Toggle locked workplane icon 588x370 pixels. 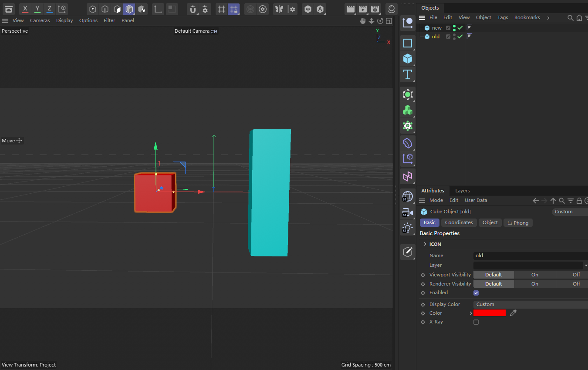pyautogui.click(x=234, y=9)
